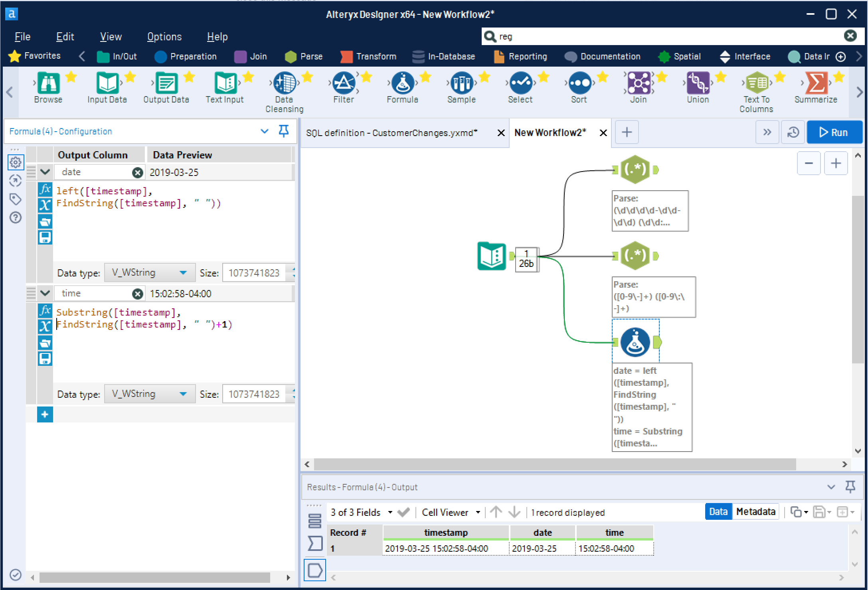Switch results view to Metadata
868x590 pixels.
[x=755, y=512]
